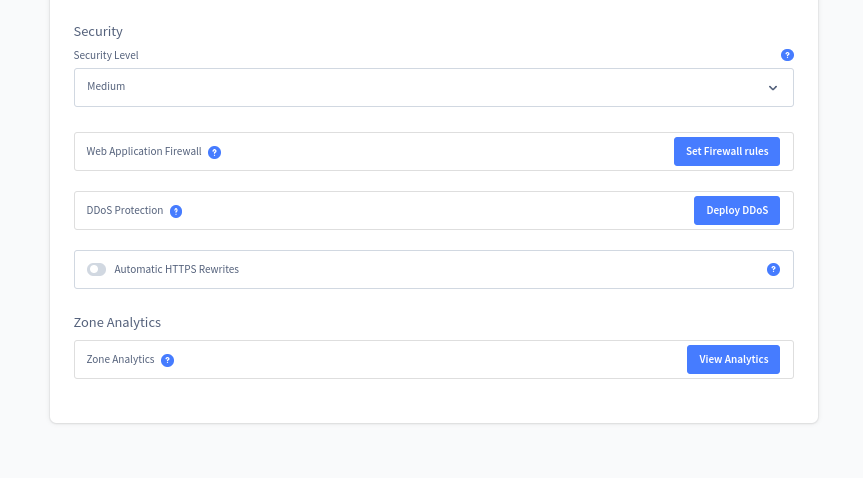Show help tooltip for Zone Analytics
The height and width of the screenshot is (478, 863).
(167, 360)
